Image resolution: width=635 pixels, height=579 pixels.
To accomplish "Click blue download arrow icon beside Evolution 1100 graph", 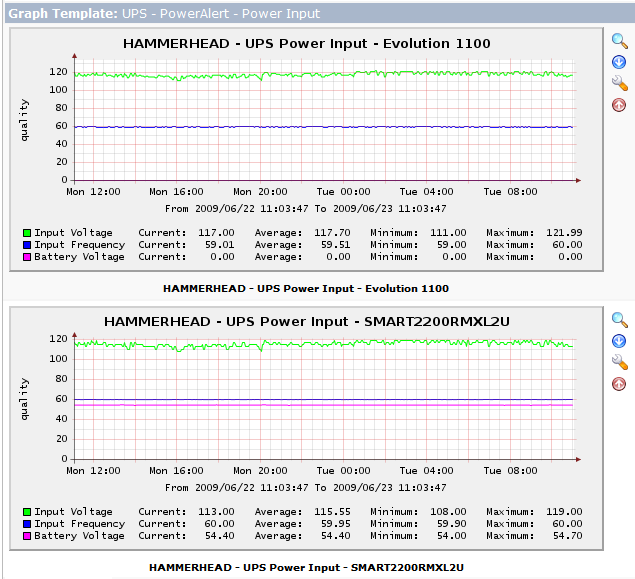I will pos(620,62).
